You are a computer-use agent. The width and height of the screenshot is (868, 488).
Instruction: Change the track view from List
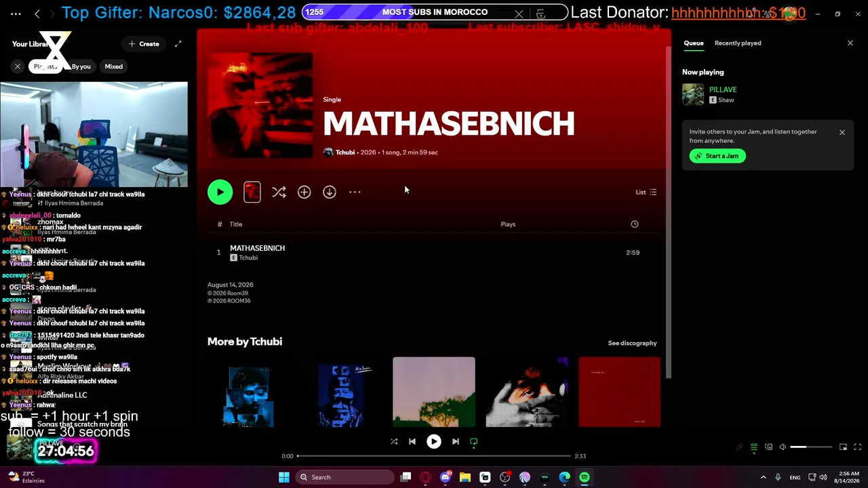coord(646,192)
